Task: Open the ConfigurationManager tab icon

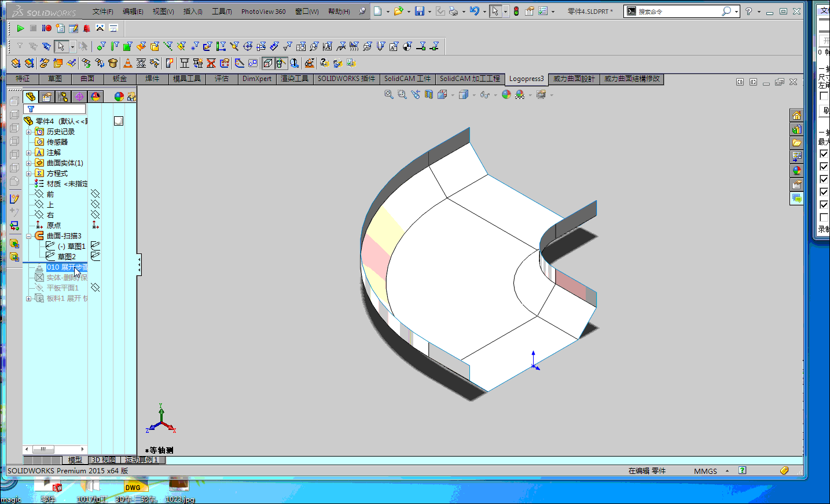Action: point(63,97)
